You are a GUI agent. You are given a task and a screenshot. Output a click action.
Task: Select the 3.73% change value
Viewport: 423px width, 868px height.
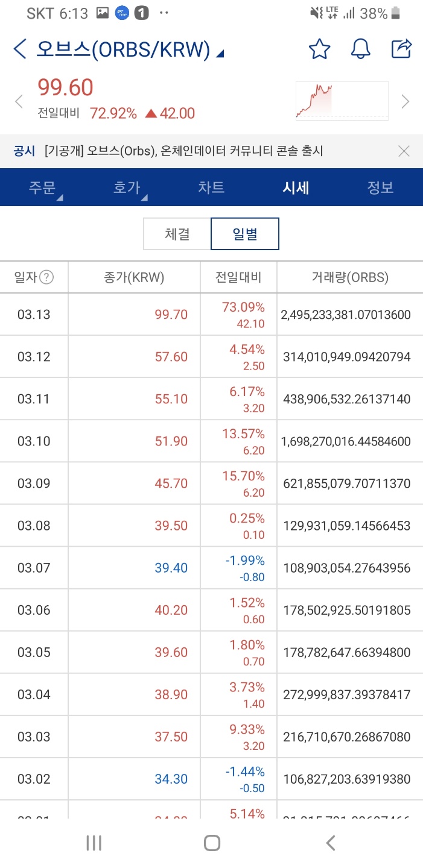pos(247,687)
